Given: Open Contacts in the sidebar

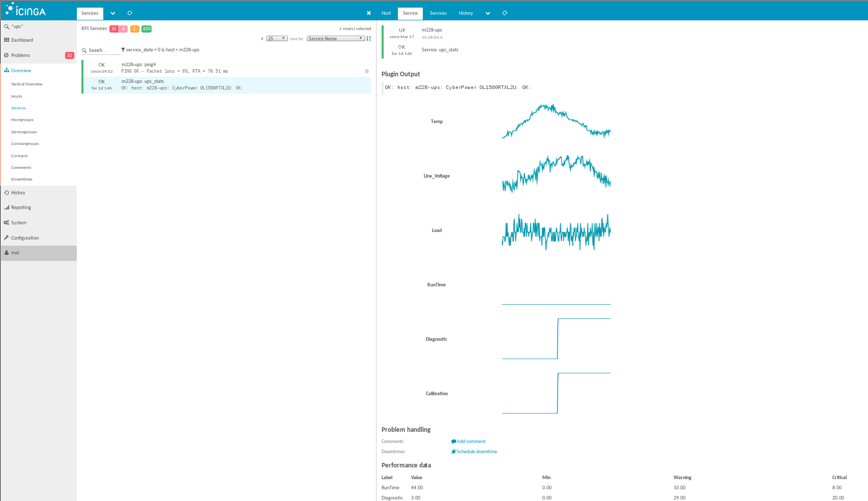Looking at the screenshot, I should click(19, 156).
